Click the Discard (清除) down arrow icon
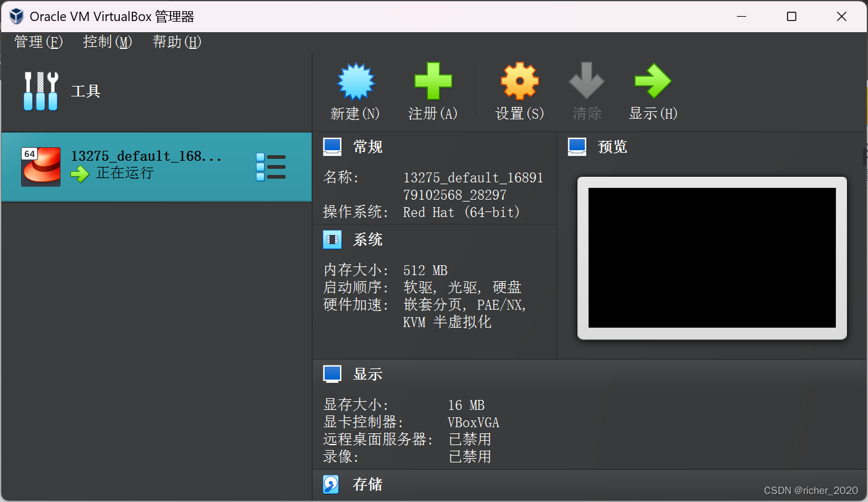 click(x=587, y=80)
